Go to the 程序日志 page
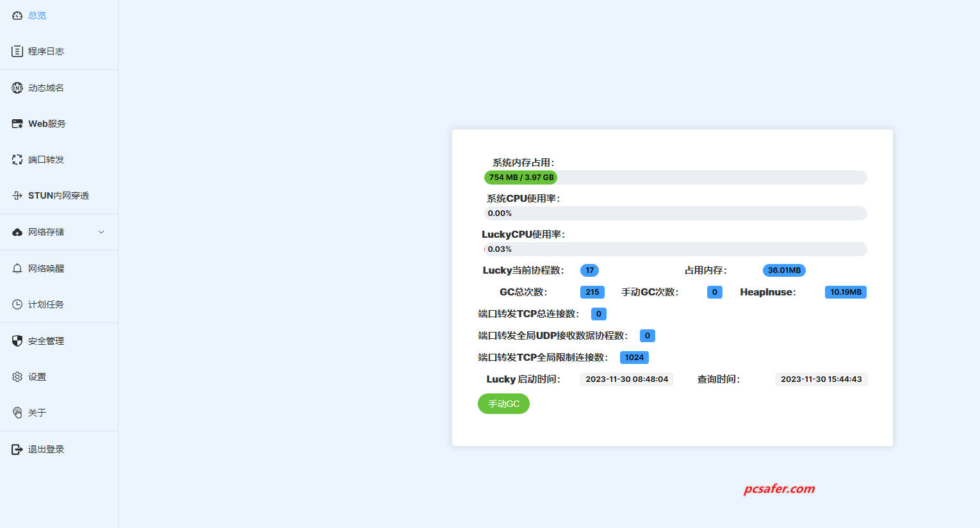 point(46,51)
